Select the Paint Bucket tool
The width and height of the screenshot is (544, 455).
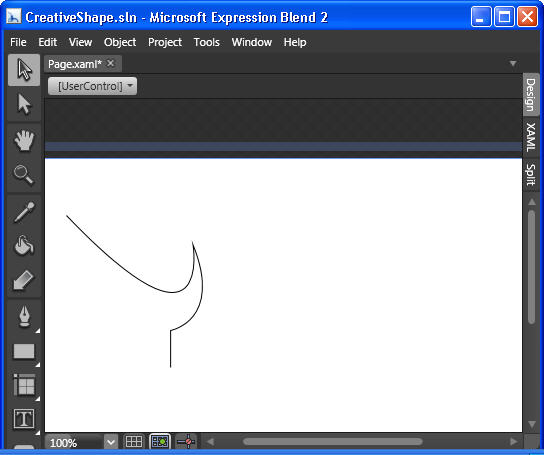24,246
